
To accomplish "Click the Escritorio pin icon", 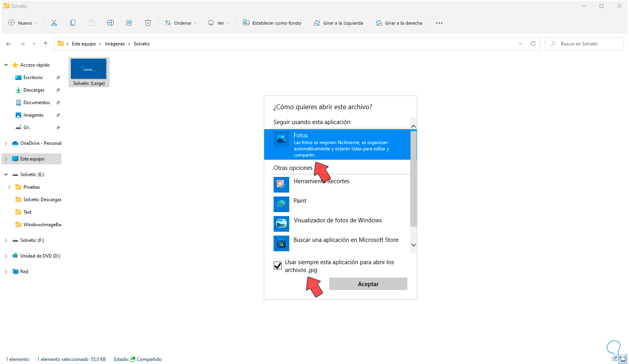I will pos(58,77).
